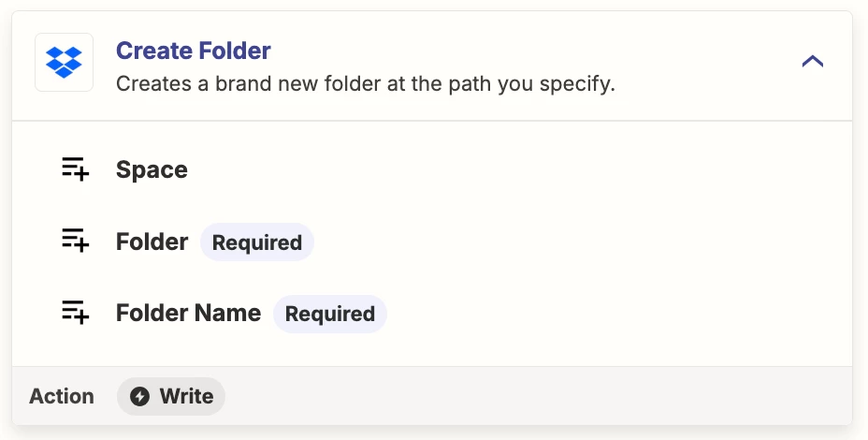Viewport: 868px width, 440px height.
Task: Click the Write action badge text
Action: tap(186, 396)
